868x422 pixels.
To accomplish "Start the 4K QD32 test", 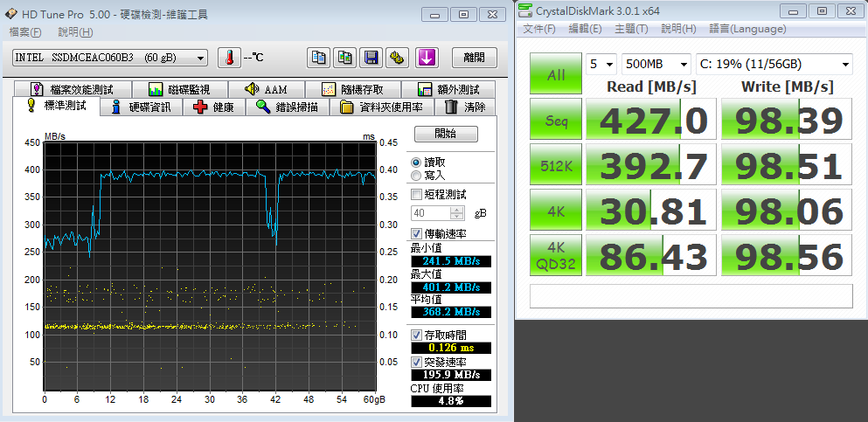I will 555,255.
